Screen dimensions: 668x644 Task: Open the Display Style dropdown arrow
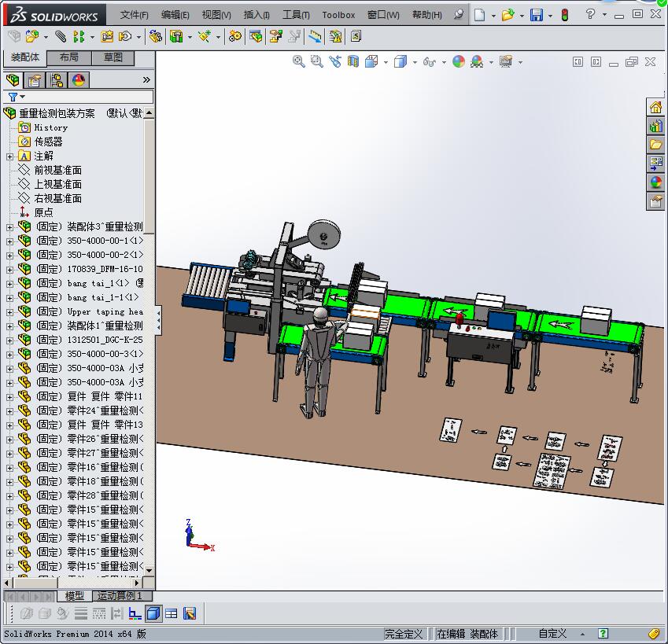click(415, 62)
